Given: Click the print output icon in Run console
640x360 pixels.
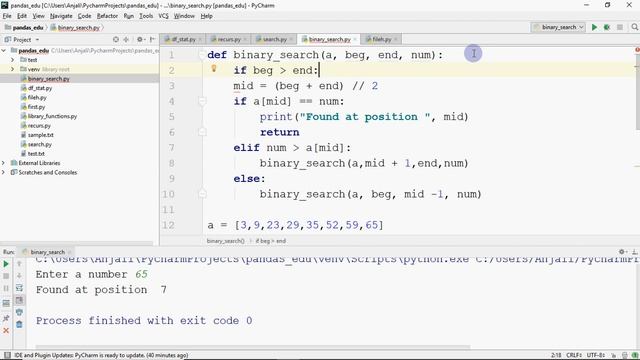Looking at the screenshot, I should tap(19, 312).
